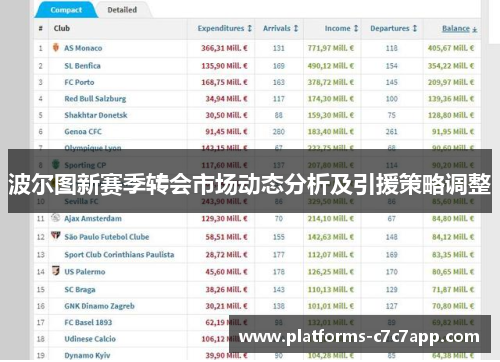Open São Paulo Futebol Clube link
Screen dimensions: 500x362
pyautogui.click(x=107, y=237)
